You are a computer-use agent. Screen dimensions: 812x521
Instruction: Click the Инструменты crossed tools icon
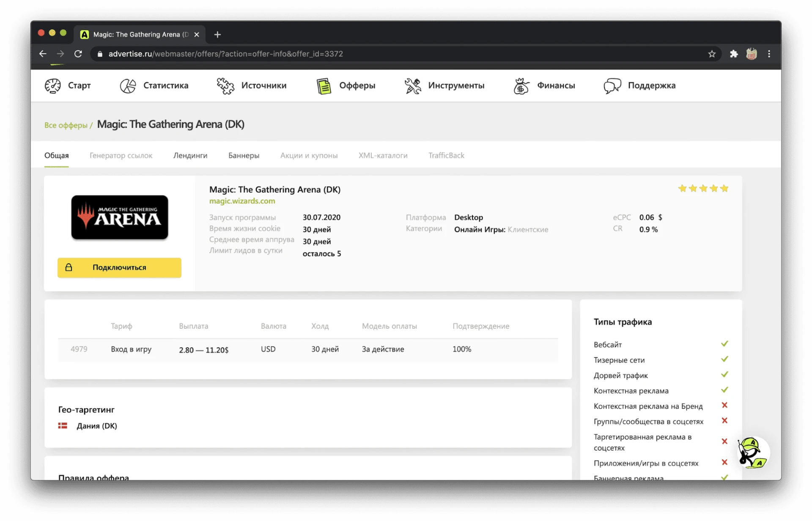point(413,86)
